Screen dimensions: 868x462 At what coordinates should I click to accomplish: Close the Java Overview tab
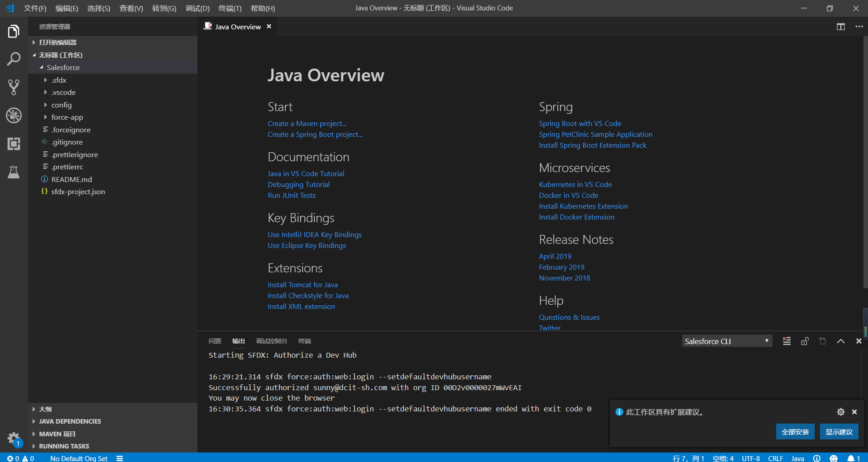tap(269, 27)
